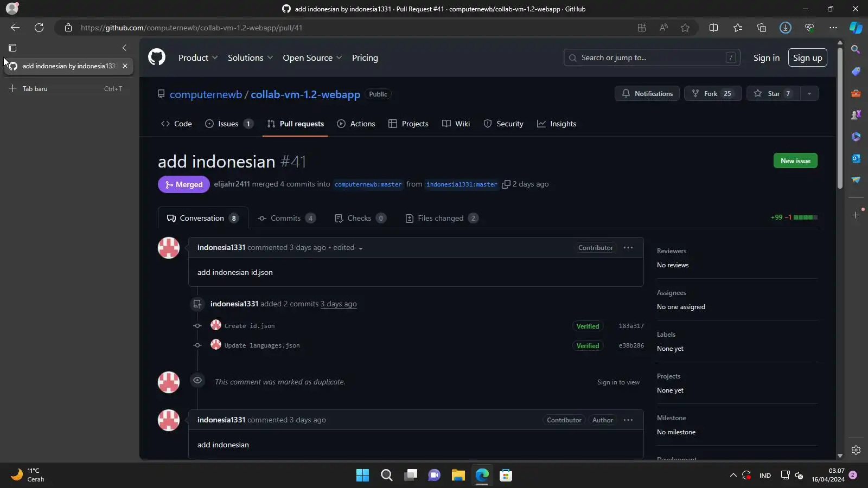Expand the Solutions menu
Image resolution: width=868 pixels, height=488 pixels.
(x=250, y=57)
